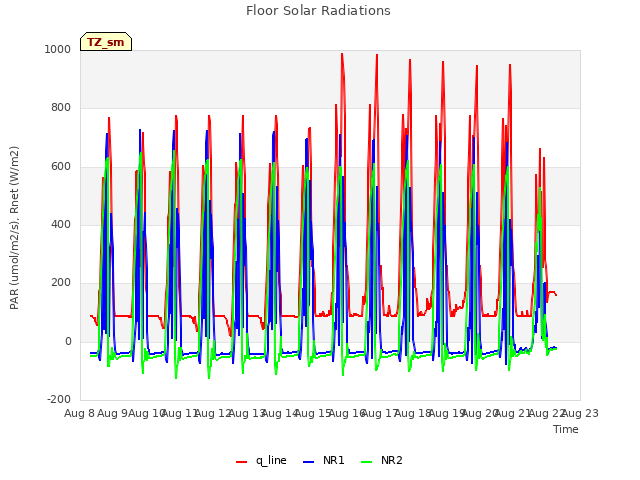This screenshot has width=640, height=480.
Task: Click the Aug 23 x-axis tick label
Action: click(x=580, y=413)
